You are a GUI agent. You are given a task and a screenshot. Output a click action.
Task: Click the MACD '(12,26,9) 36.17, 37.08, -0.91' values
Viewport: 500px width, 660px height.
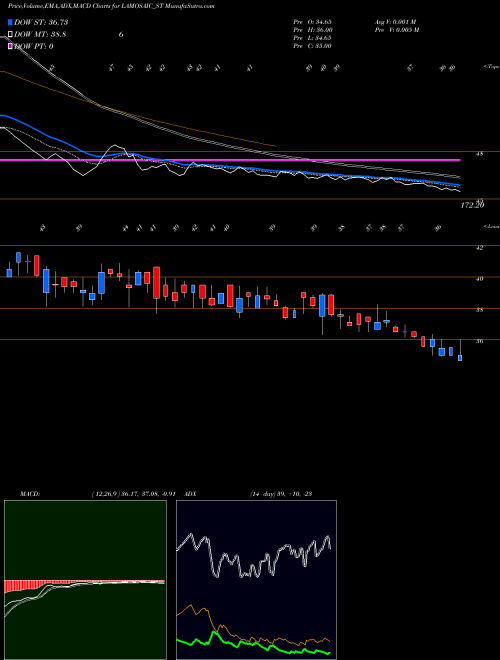(x=133, y=494)
